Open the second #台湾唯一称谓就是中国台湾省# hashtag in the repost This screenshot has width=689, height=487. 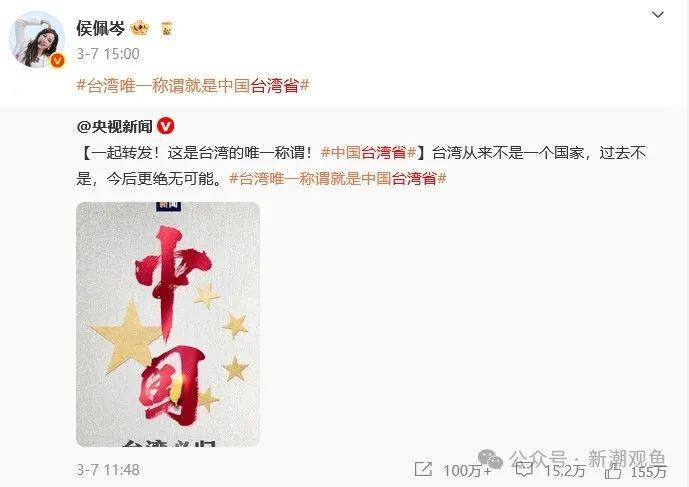point(338,178)
